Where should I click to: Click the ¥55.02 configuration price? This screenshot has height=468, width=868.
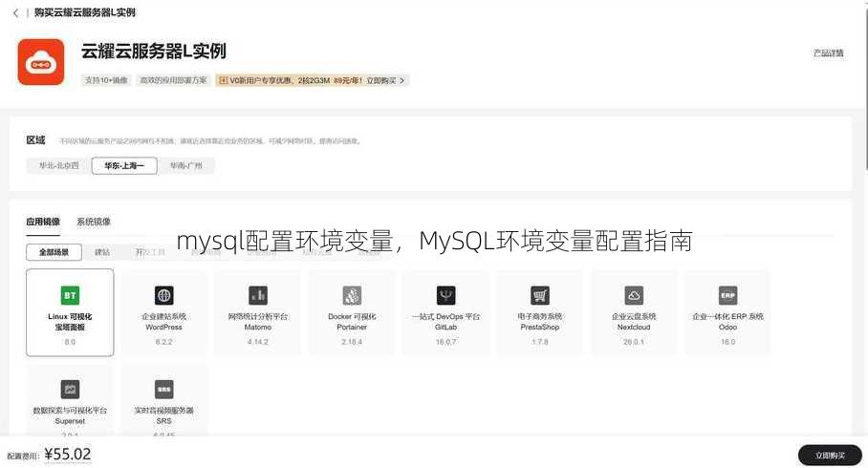click(68, 455)
